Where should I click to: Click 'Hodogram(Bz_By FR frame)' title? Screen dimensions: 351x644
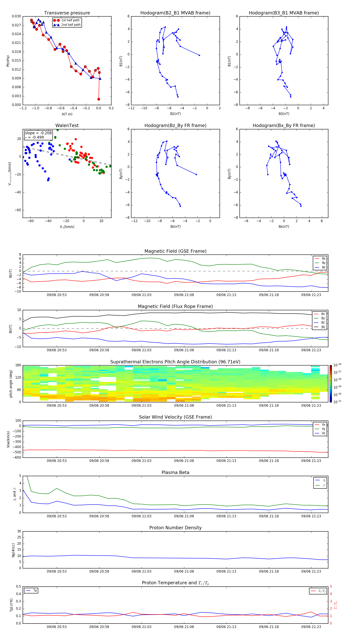click(175, 125)
